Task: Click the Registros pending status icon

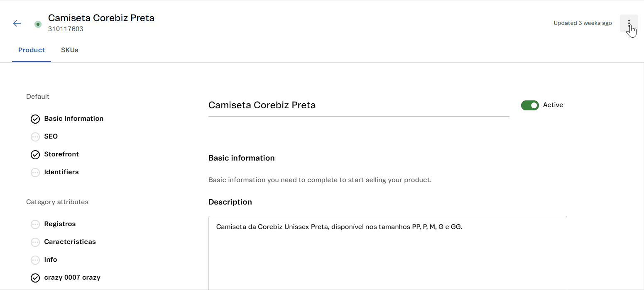Action: [x=35, y=224]
